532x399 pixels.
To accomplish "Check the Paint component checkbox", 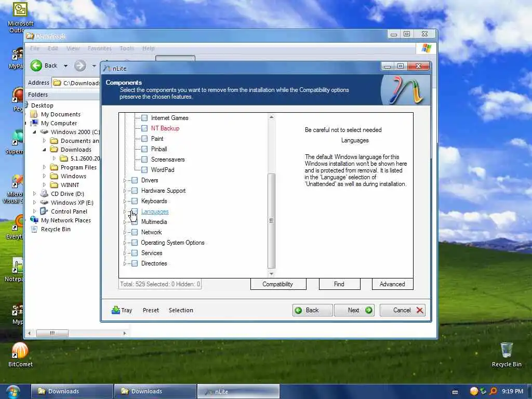I will click(x=144, y=138).
